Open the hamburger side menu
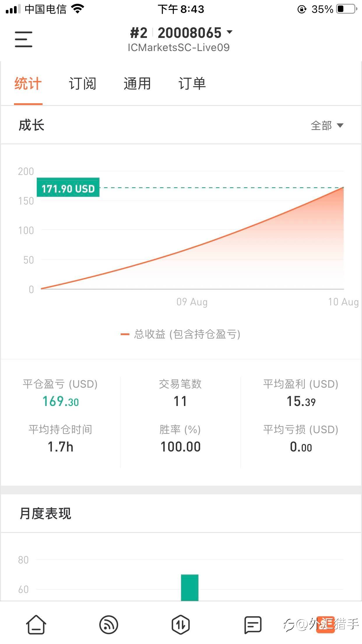The height and width of the screenshot is (644, 362). point(24,39)
